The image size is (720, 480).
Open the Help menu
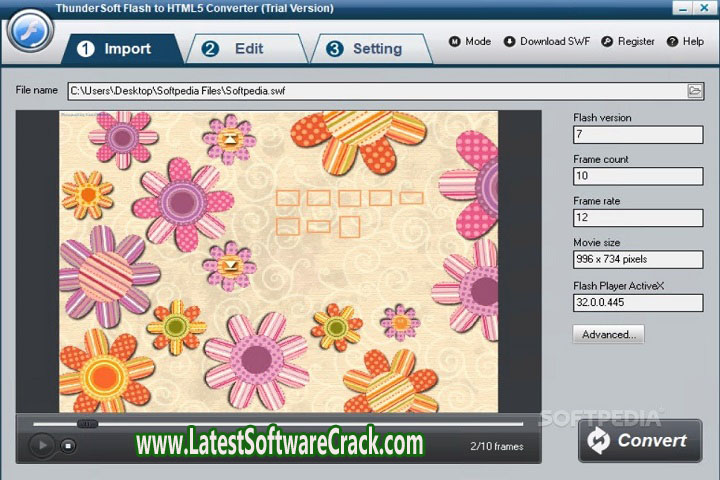[685, 42]
